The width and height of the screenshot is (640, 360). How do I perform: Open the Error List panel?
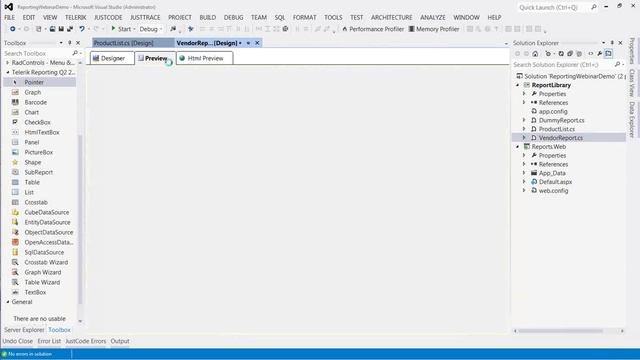tap(49, 341)
